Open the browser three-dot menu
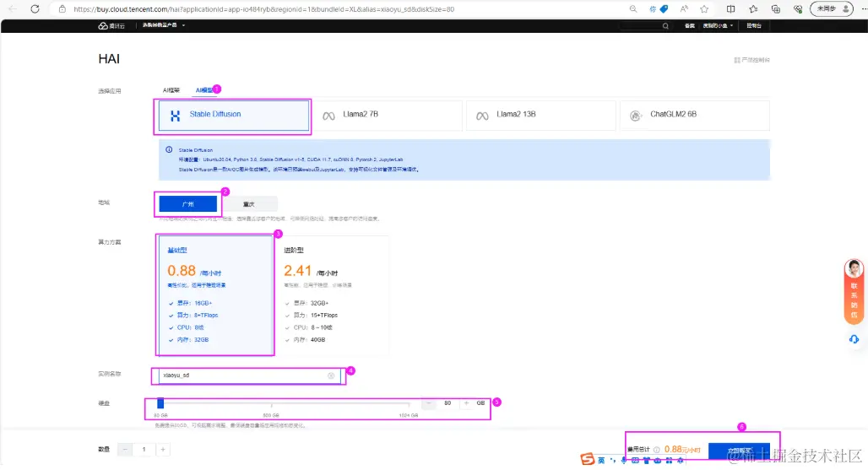This screenshot has width=868, height=470. [x=864, y=8]
